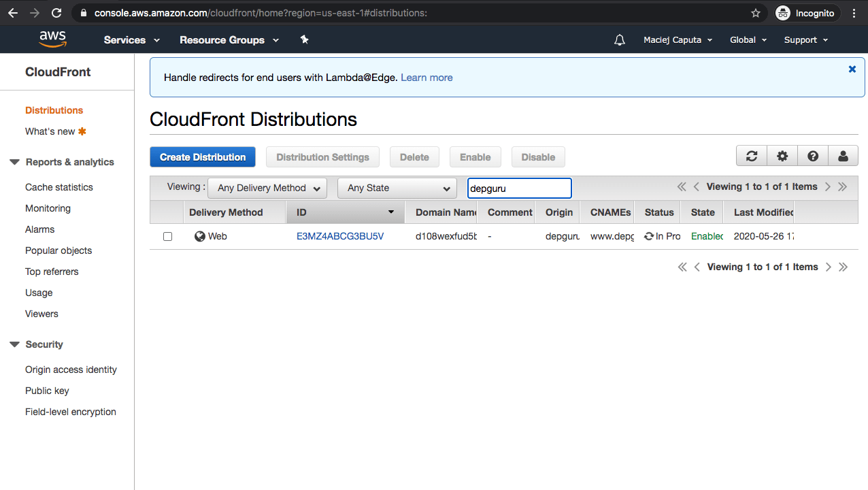Collapse the Reports & analytics section
Image resolution: width=868 pixels, height=490 pixels.
(14, 162)
